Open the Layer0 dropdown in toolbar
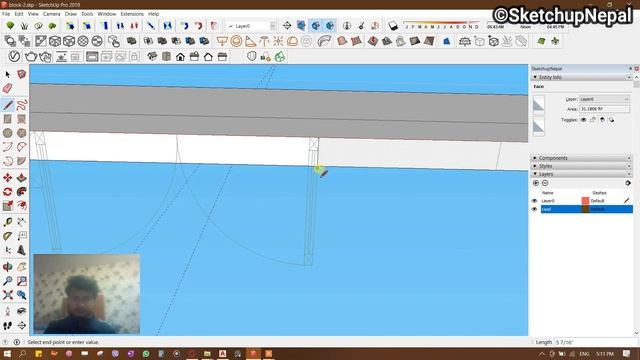Screen dimensions: 640x360 point(251,26)
